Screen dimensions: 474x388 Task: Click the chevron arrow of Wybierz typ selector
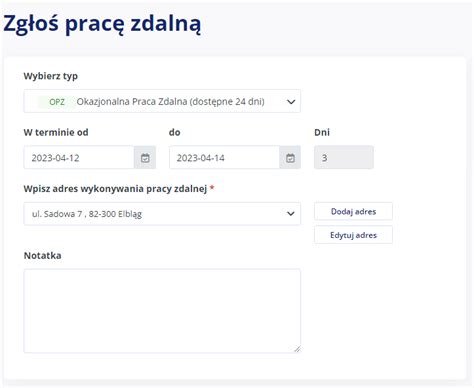click(x=291, y=102)
